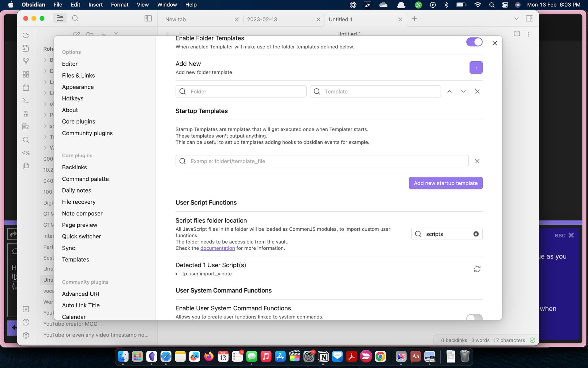Screen dimensions: 588x368
Task: Add new folder template plus button
Action: (x=476, y=68)
